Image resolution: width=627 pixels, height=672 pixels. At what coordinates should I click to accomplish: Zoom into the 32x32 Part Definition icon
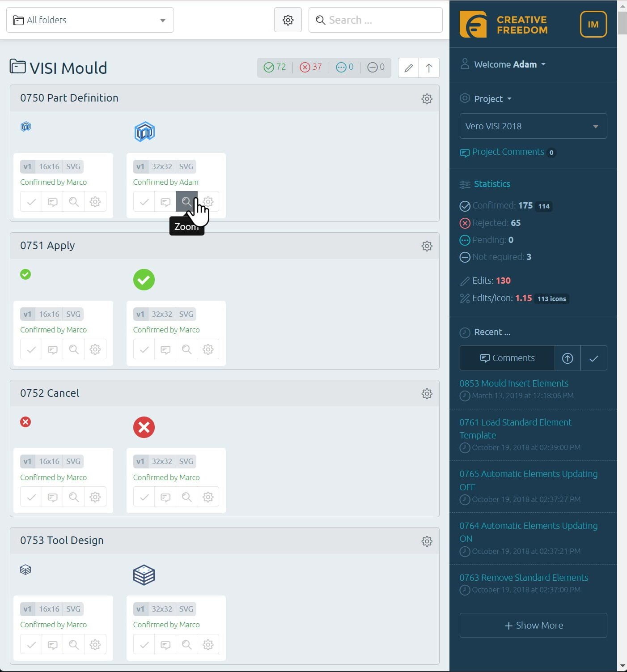(186, 201)
